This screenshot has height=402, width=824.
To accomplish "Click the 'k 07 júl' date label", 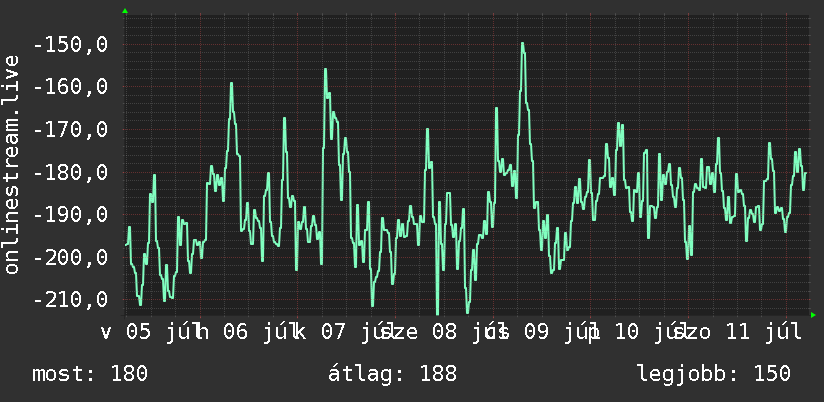I will pos(343,332).
